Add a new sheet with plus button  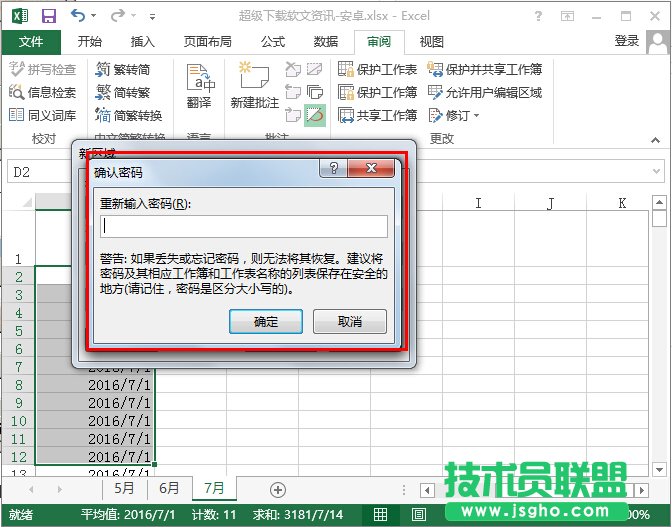tap(278, 489)
